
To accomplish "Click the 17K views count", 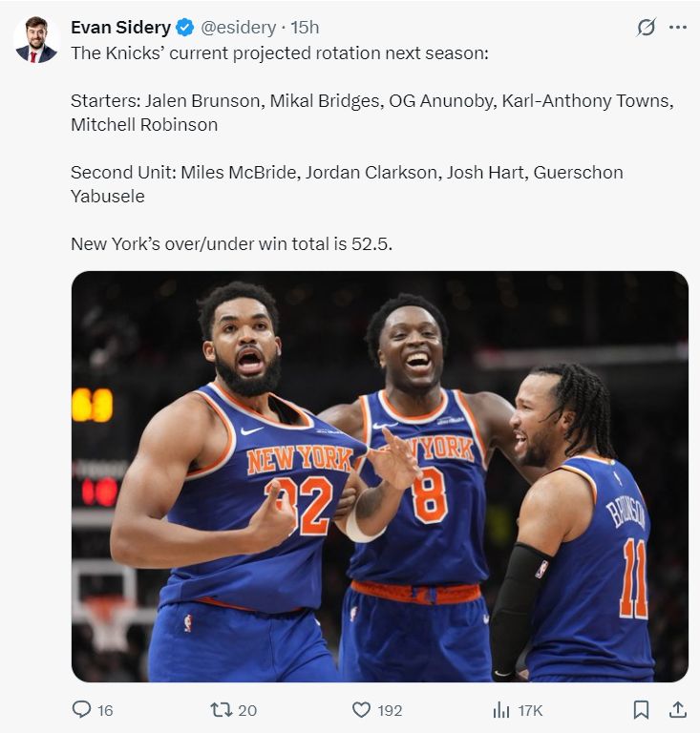I will (x=530, y=710).
